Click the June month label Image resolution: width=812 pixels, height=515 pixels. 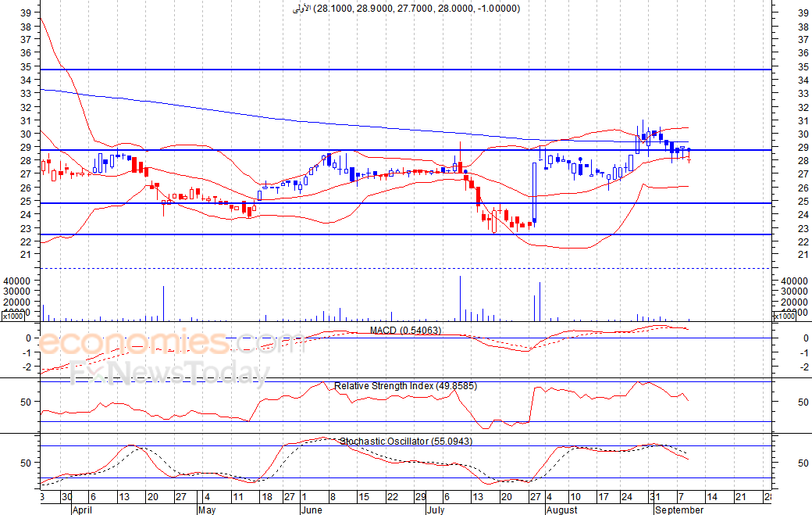(x=312, y=510)
